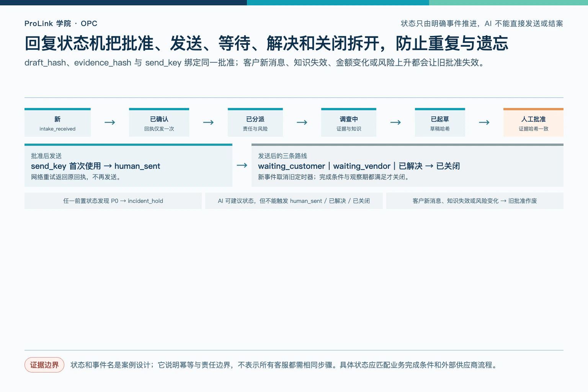Screen dimensions: 588x392
Task: Select the 已确认 state box
Action: pos(159,122)
